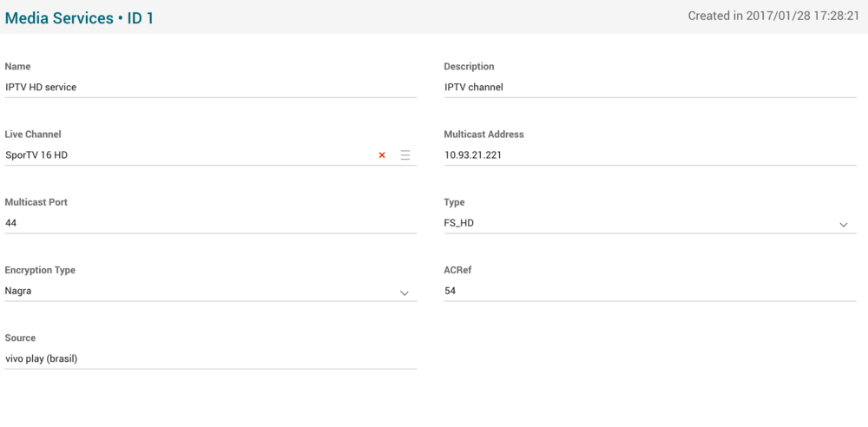Click the ACRef label
Image resolution: width=868 pixels, height=427 pixels.
click(457, 270)
